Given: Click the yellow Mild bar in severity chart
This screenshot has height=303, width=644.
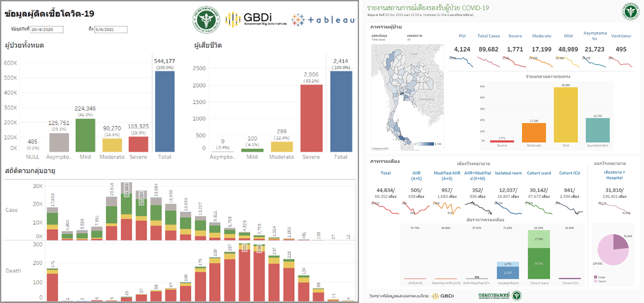Looking at the screenshot, I should [566, 114].
